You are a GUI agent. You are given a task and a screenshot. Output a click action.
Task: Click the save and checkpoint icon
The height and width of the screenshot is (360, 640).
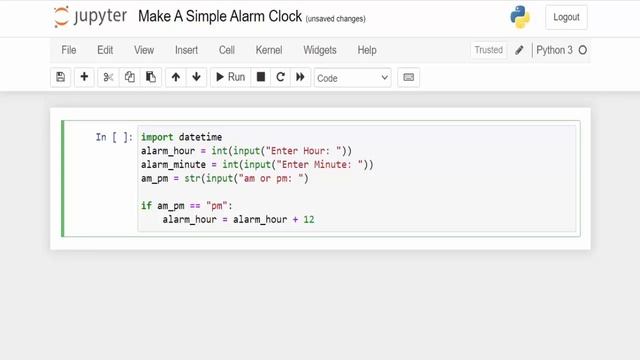click(60, 77)
